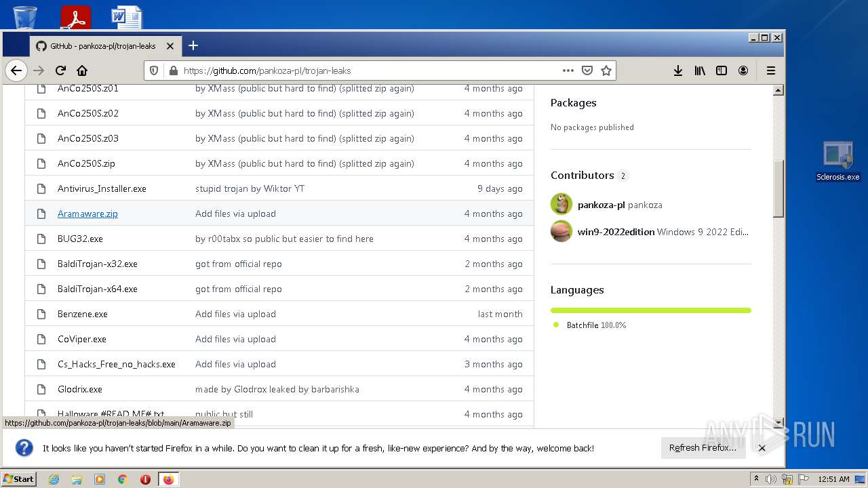Show hidden tray icons arrow
Screen dimensions: 868x488
click(x=756, y=479)
